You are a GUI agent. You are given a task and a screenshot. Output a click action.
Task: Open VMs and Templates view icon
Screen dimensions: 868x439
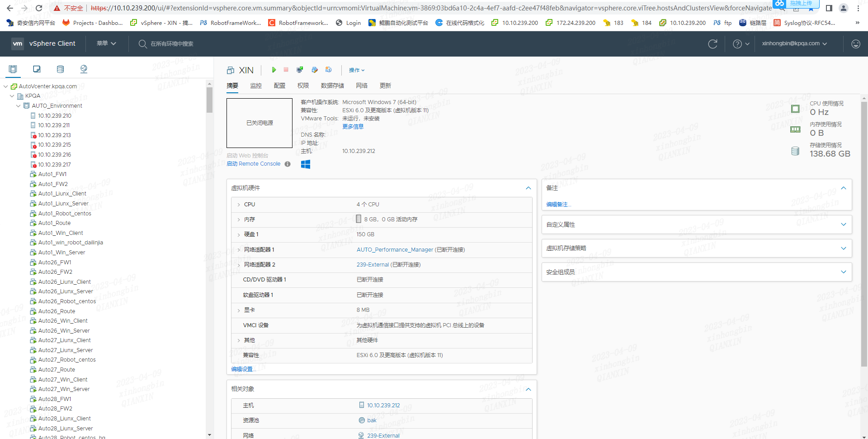point(37,69)
